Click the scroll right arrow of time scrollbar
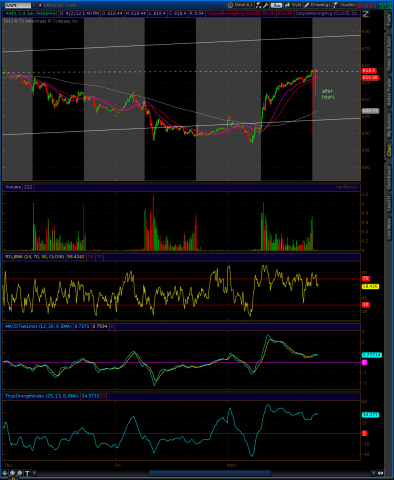The height and width of the screenshot is (480, 394). (x=373, y=473)
